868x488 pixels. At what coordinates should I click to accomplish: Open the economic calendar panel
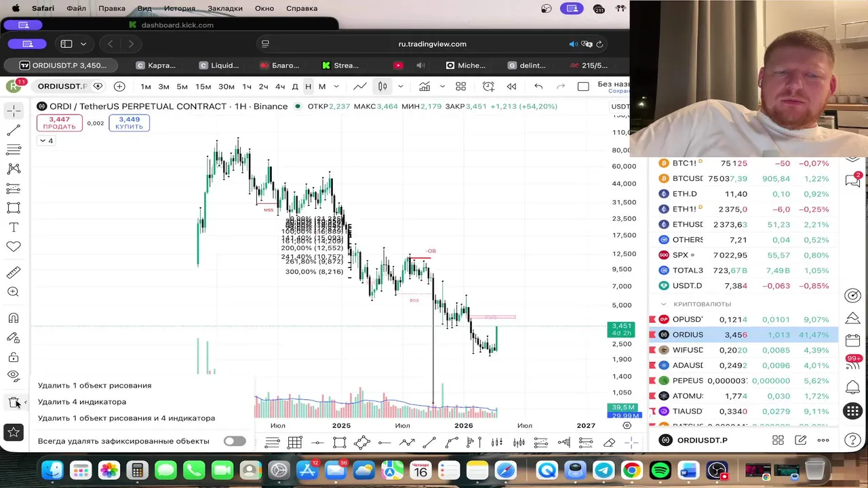click(852, 341)
